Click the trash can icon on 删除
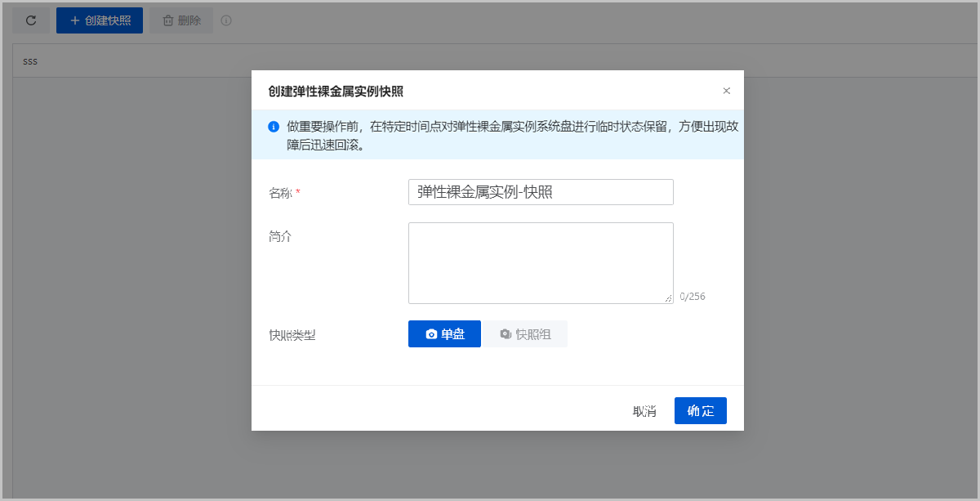This screenshot has height=501, width=980. click(x=168, y=20)
